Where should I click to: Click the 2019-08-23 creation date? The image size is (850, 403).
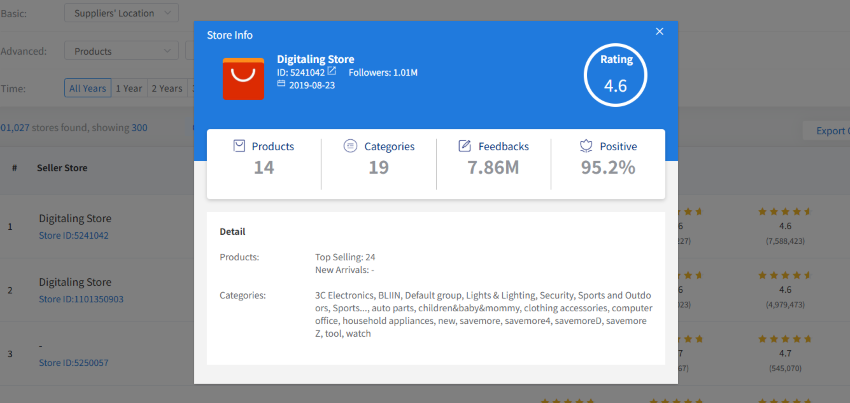click(312, 85)
